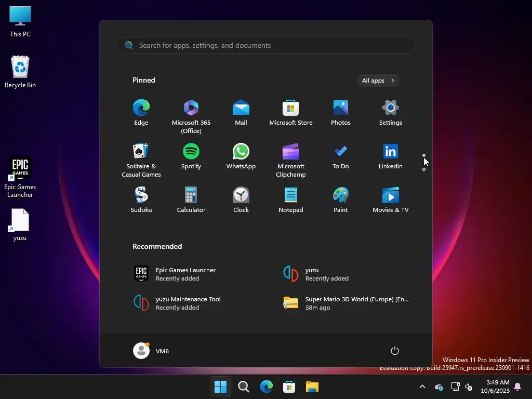532x399 pixels.
Task: Open taskbar Search
Action: (x=244, y=387)
